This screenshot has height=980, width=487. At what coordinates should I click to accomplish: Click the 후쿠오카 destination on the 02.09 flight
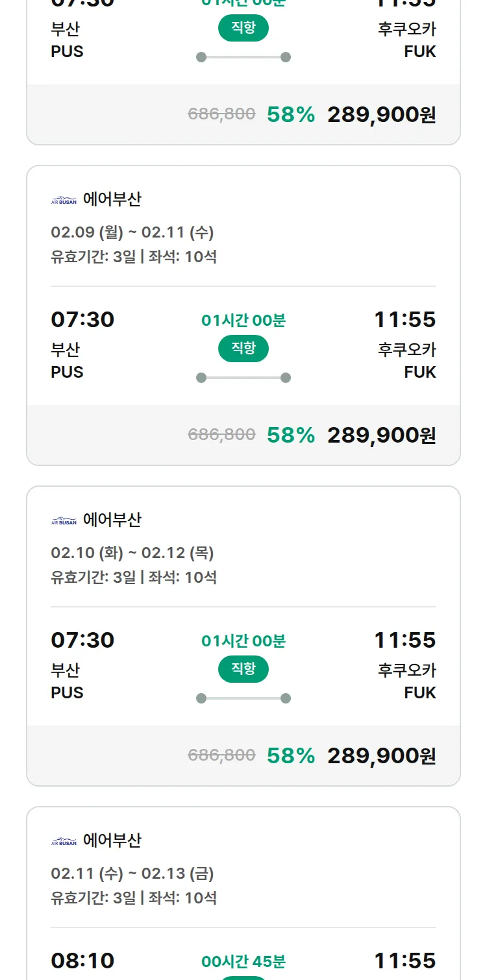tap(407, 350)
